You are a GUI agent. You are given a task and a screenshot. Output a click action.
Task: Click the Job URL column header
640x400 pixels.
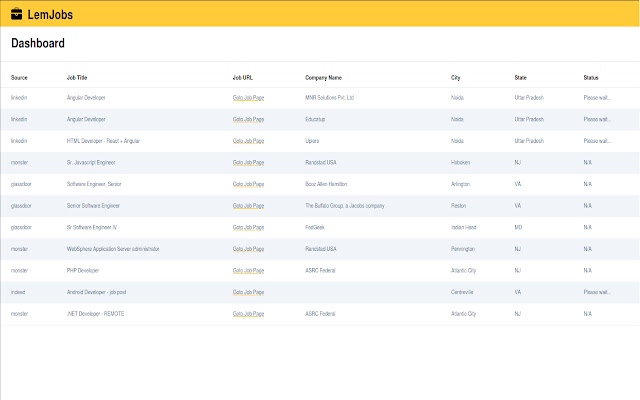click(242, 78)
